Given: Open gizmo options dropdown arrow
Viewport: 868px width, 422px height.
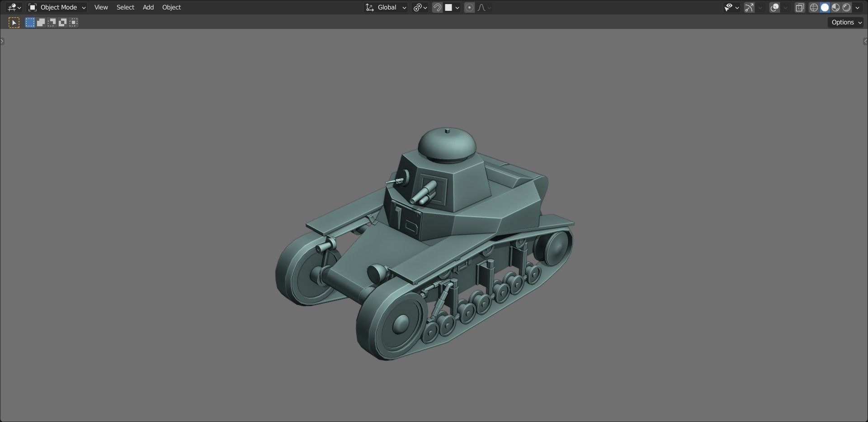Looking at the screenshot, I should (760, 7).
